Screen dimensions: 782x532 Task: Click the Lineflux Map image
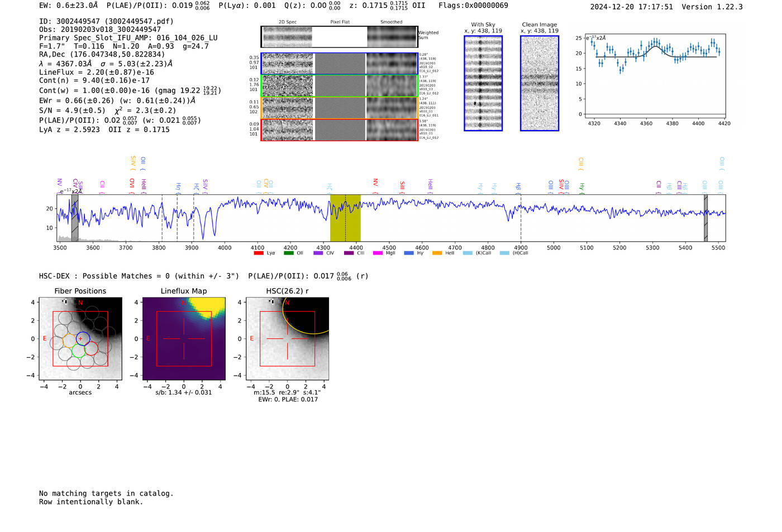[x=184, y=339]
